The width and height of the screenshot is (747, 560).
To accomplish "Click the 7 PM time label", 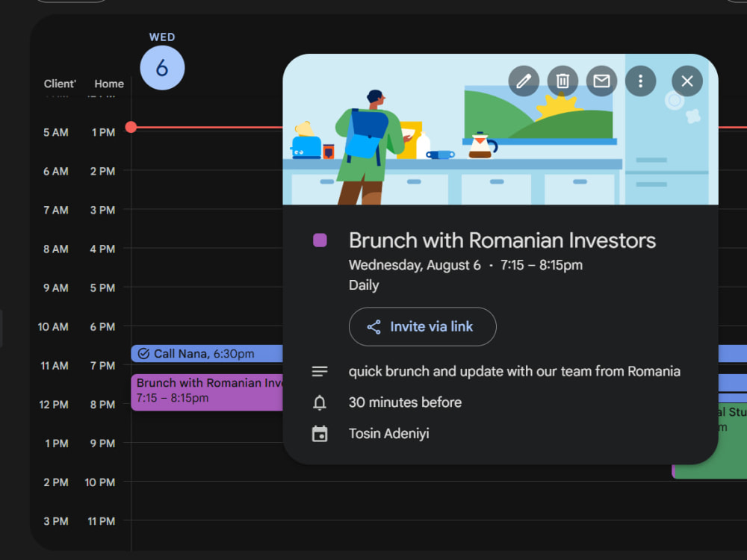I will (102, 366).
